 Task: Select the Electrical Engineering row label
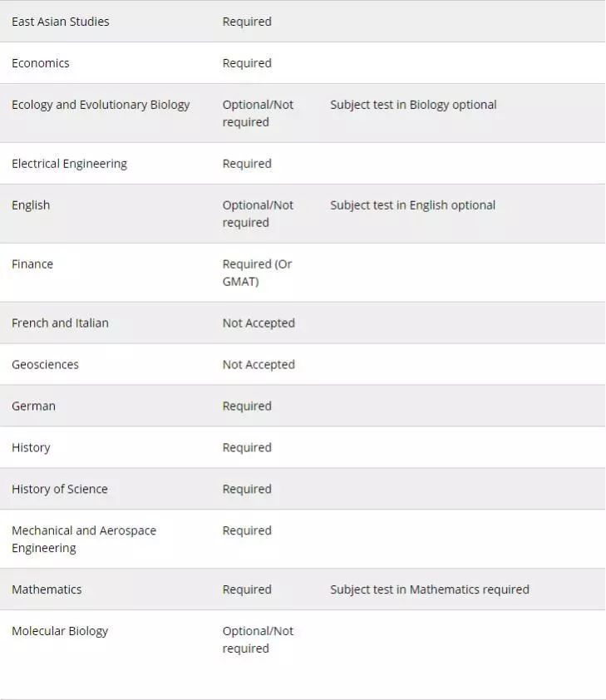[69, 164]
